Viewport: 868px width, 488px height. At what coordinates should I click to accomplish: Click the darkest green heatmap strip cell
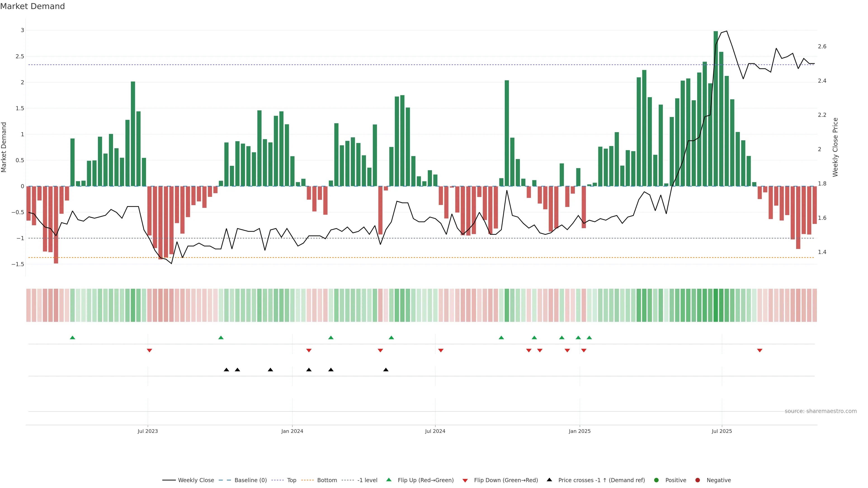[716, 305]
